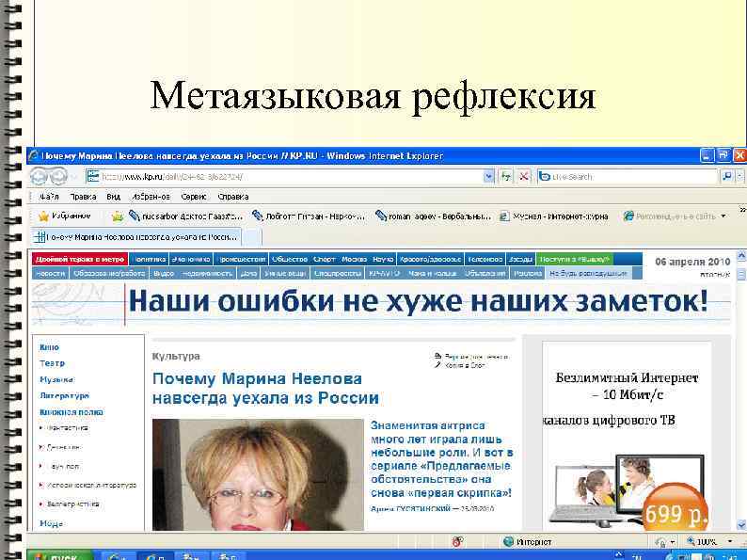Open the recent pages dropdown near Forward

pyautogui.click(x=73, y=177)
